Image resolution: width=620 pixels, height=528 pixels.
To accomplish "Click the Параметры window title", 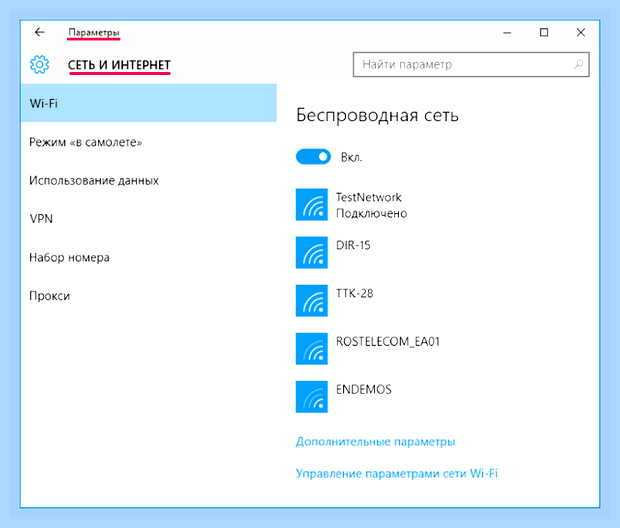I will click(x=94, y=32).
